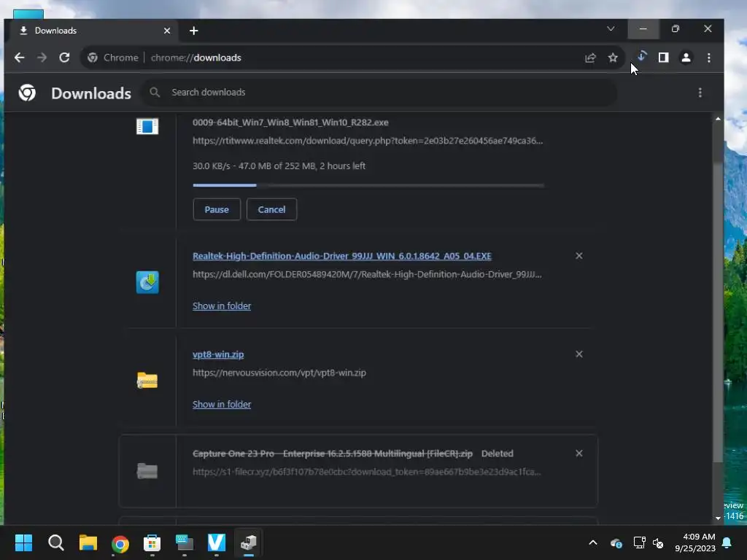Click the R282.exe file icon

(x=147, y=126)
